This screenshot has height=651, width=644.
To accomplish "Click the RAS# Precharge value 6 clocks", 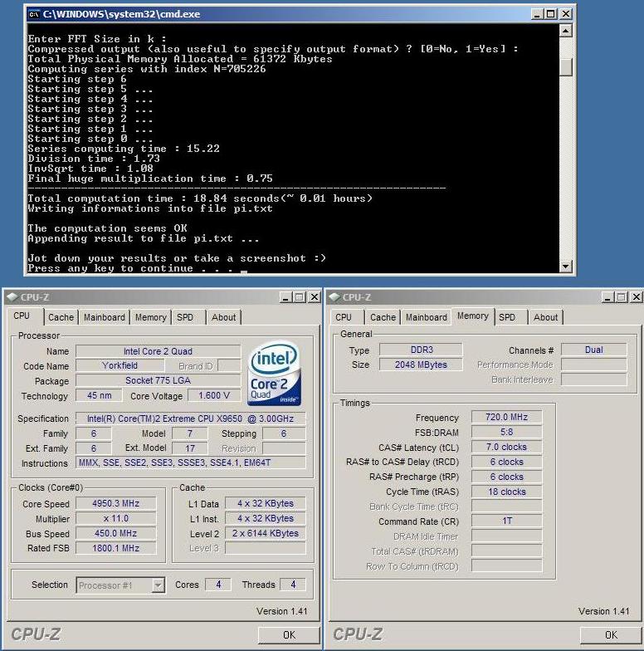I will click(506, 477).
